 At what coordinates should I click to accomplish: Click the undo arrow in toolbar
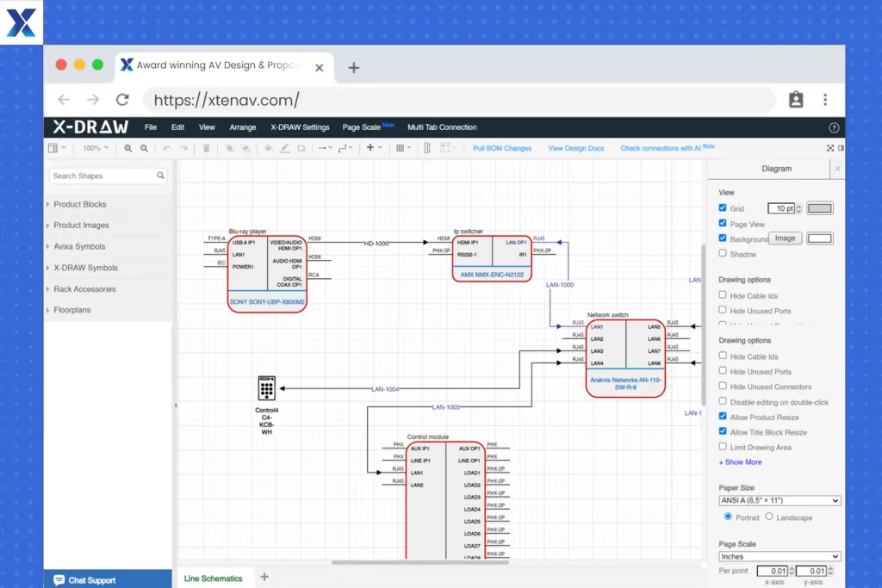click(166, 148)
